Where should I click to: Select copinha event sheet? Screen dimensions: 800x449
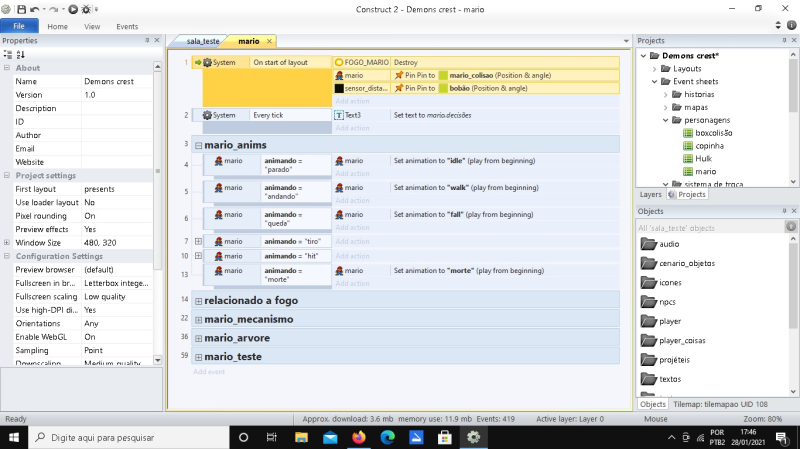(x=709, y=146)
